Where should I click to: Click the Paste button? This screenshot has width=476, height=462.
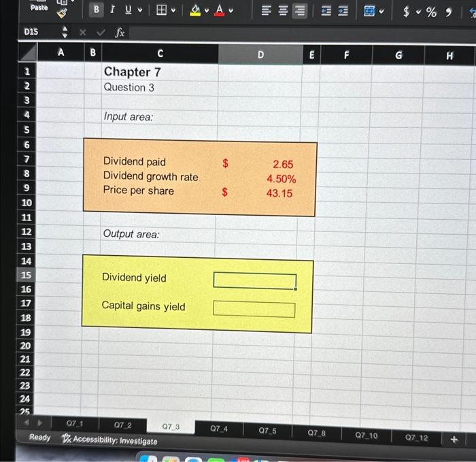coord(39,7)
